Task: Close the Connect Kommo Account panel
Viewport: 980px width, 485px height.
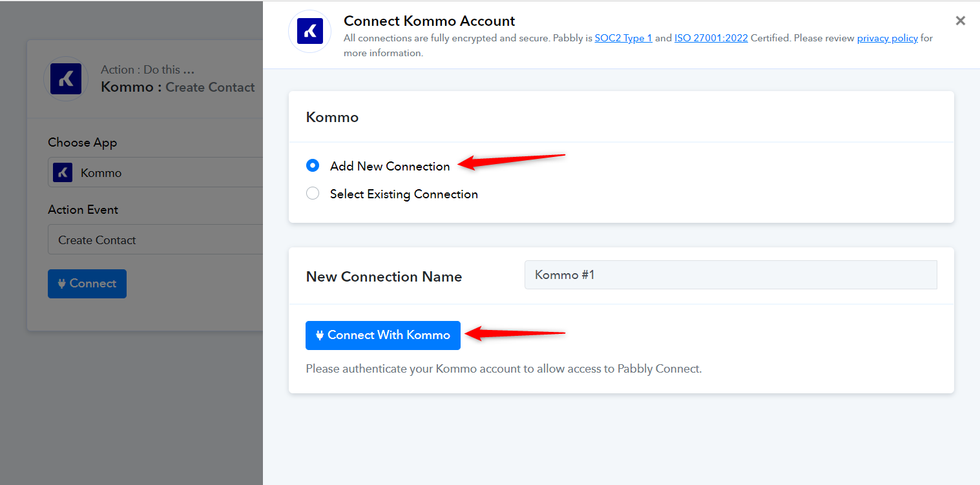Action: click(961, 21)
